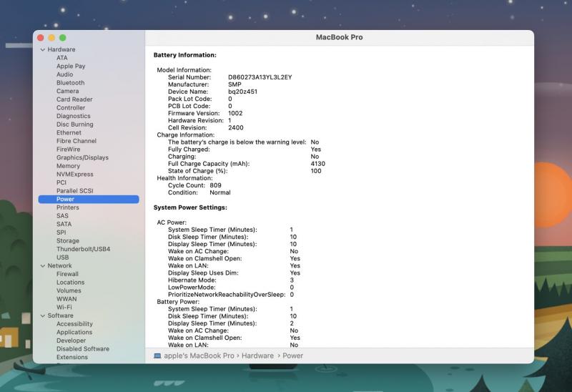
Task: Click Power in the path bar
Action: click(x=292, y=356)
